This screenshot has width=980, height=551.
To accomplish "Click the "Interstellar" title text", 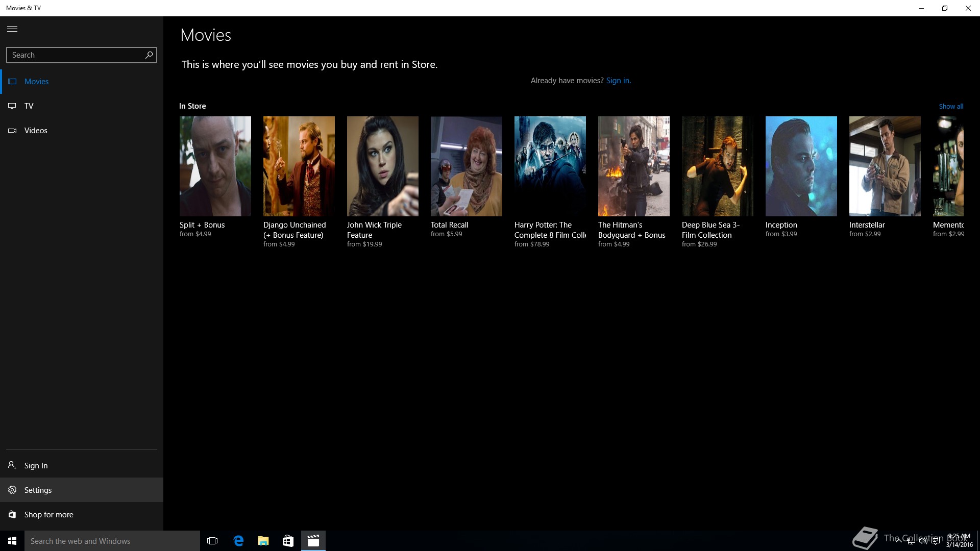I will coord(867,225).
